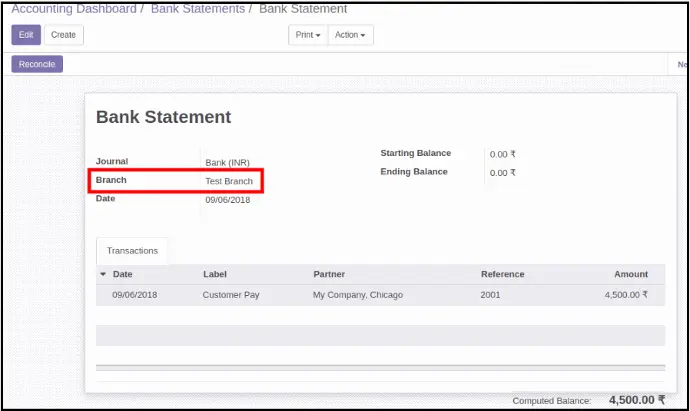690x411 pixels.
Task: Click the Starting Balance value
Action: [x=502, y=154]
